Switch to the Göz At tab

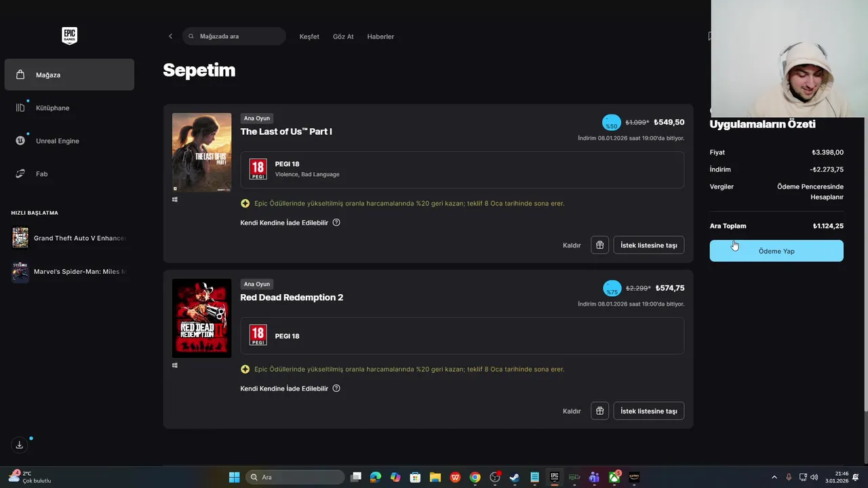343,37
